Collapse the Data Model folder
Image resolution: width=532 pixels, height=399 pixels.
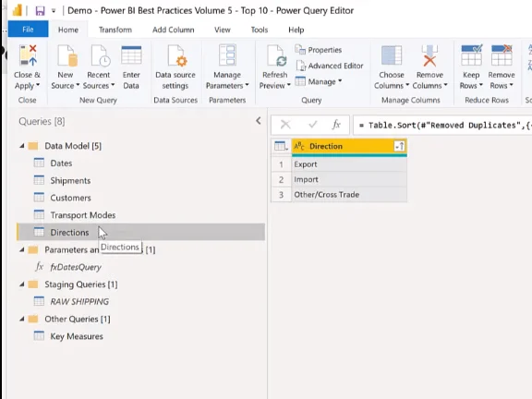pyautogui.click(x=22, y=146)
